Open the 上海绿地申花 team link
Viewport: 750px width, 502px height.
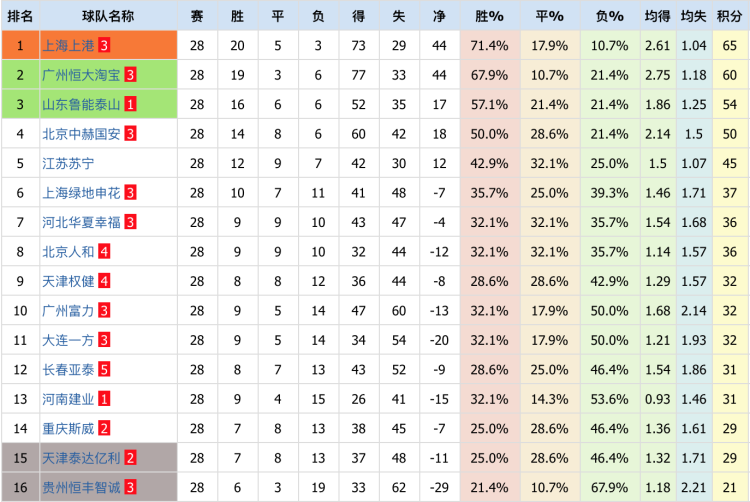tap(81, 193)
